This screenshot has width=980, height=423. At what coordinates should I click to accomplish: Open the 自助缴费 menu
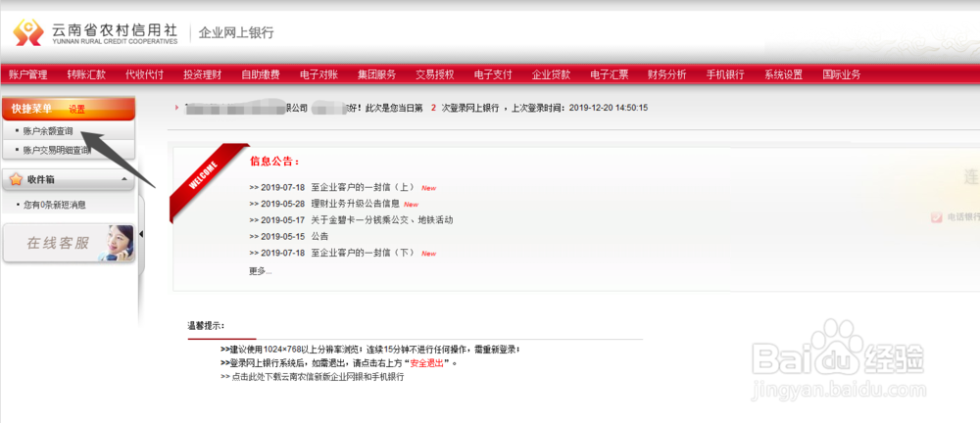click(261, 75)
